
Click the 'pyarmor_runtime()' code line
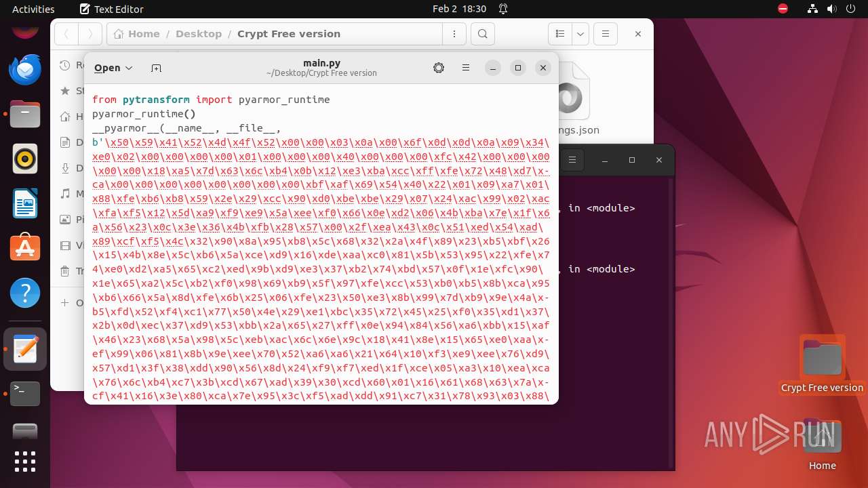coord(144,114)
